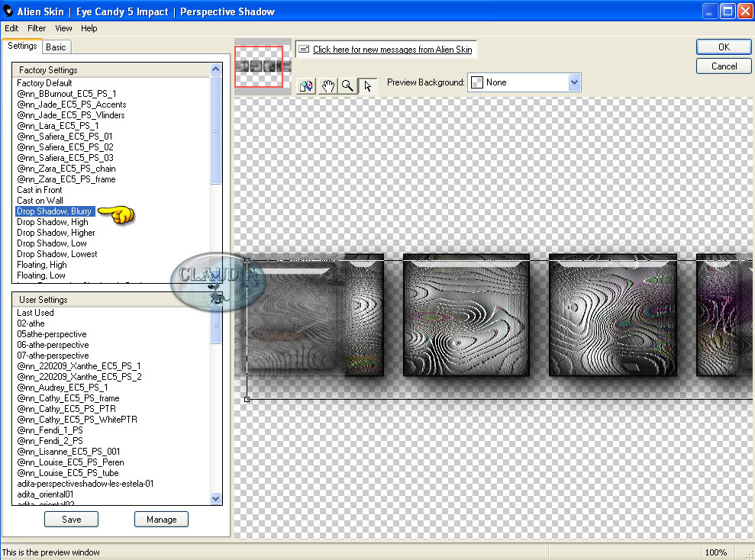Click the Save settings button
755x560 pixels.
[x=71, y=519]
